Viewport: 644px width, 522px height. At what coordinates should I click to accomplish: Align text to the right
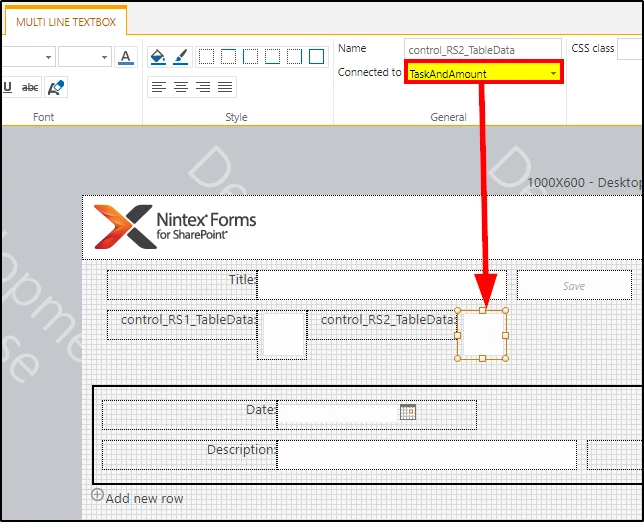pos(203,87)
